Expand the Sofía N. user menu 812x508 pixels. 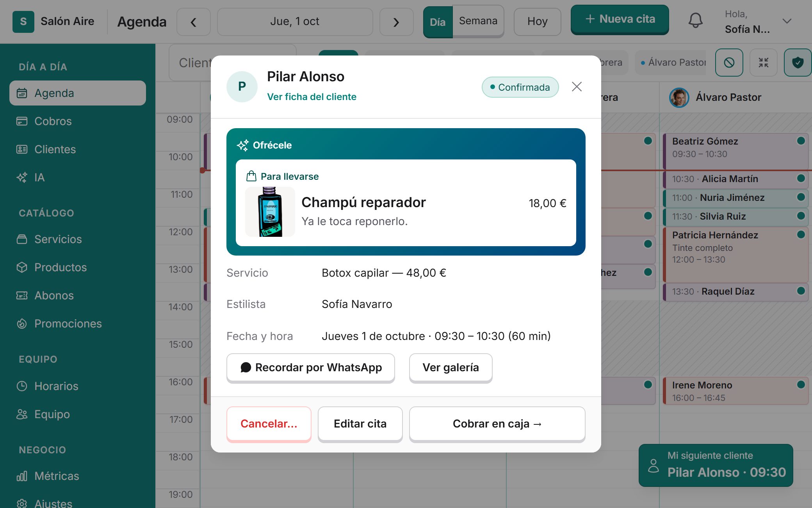coord(787,21)
